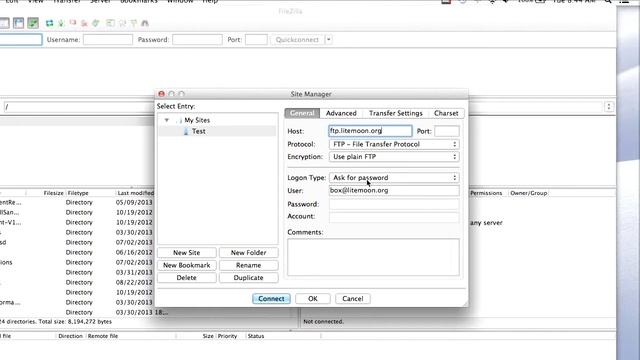
Task: Click the User field with box@litemoon.org
Action: click(394, 190)
